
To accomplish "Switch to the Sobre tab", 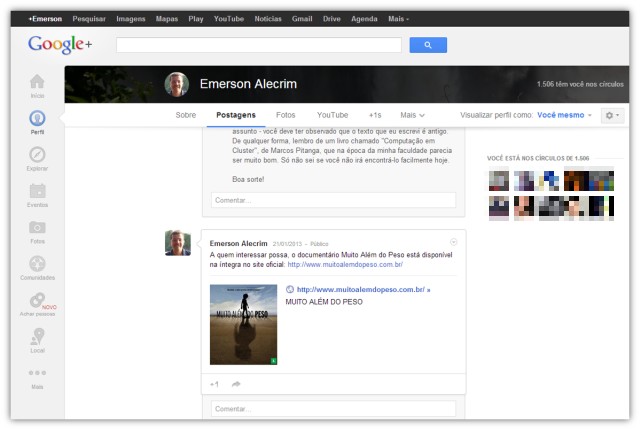I will pos(186,115).
